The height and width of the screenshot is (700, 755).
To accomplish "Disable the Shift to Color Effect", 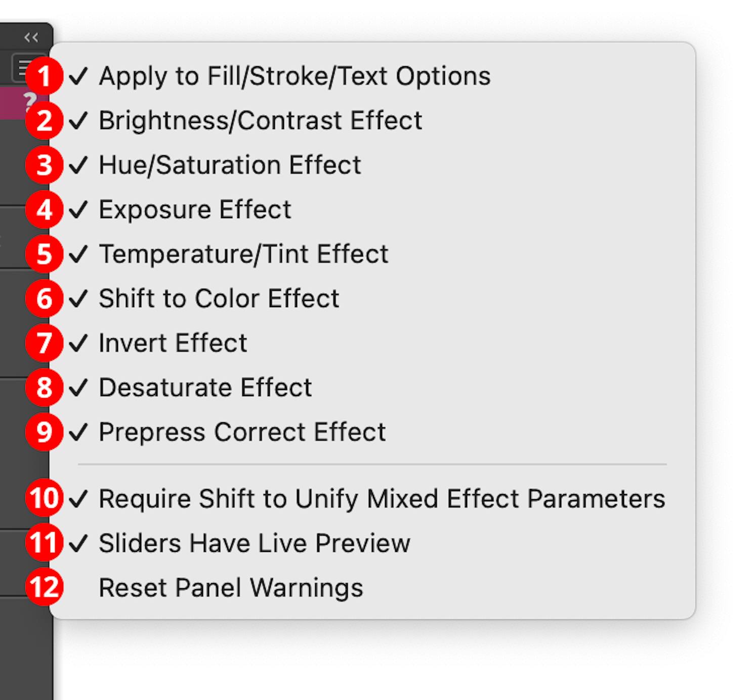I will (219, 298).
